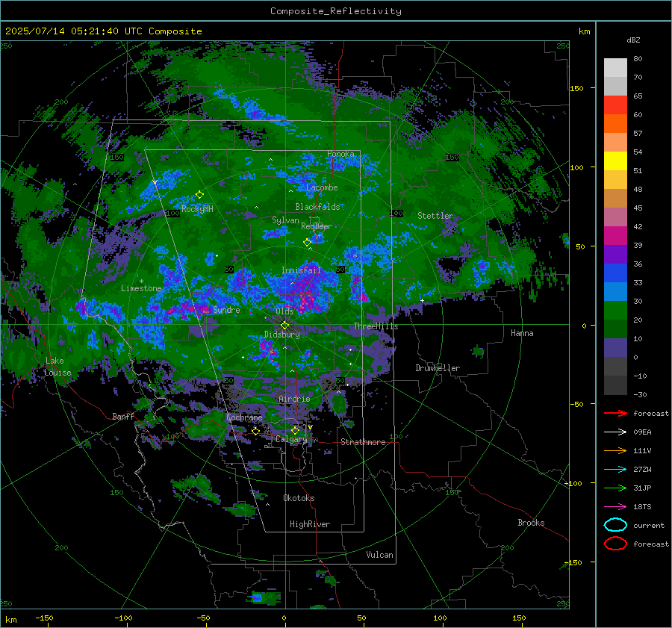Click the Brooks city label
This screenshot has width=672, height=628.
tap(531, 523)
